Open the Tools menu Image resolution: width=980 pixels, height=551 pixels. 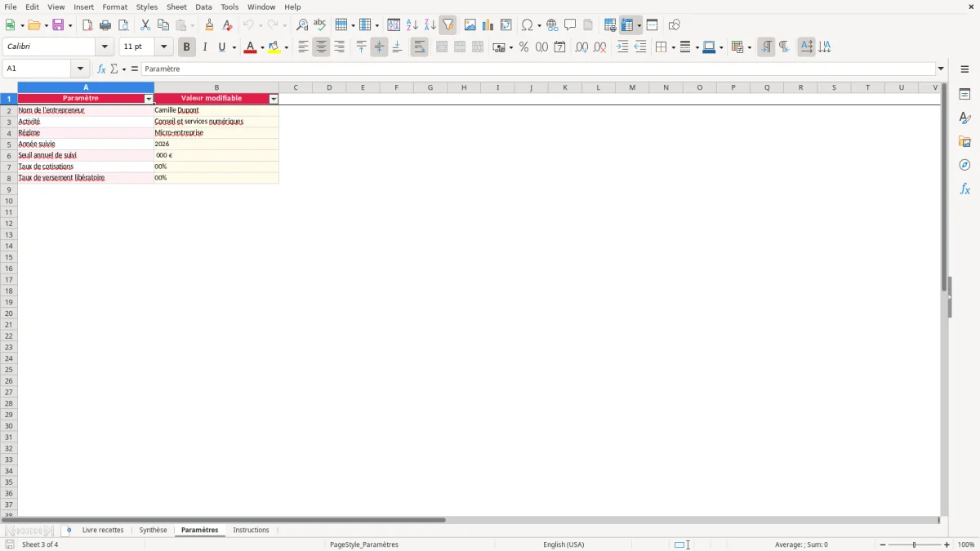[x=229, y=7]
